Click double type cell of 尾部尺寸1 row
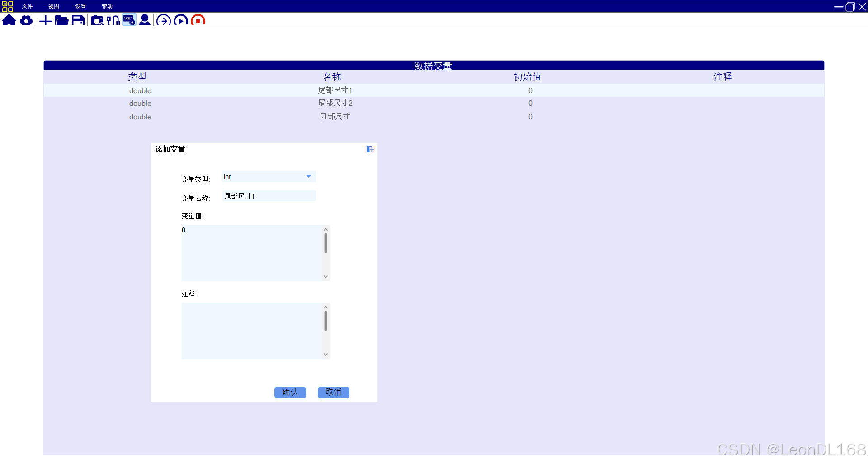The width and height of the screenshot is (868, 464). click(x=140, y=90)
